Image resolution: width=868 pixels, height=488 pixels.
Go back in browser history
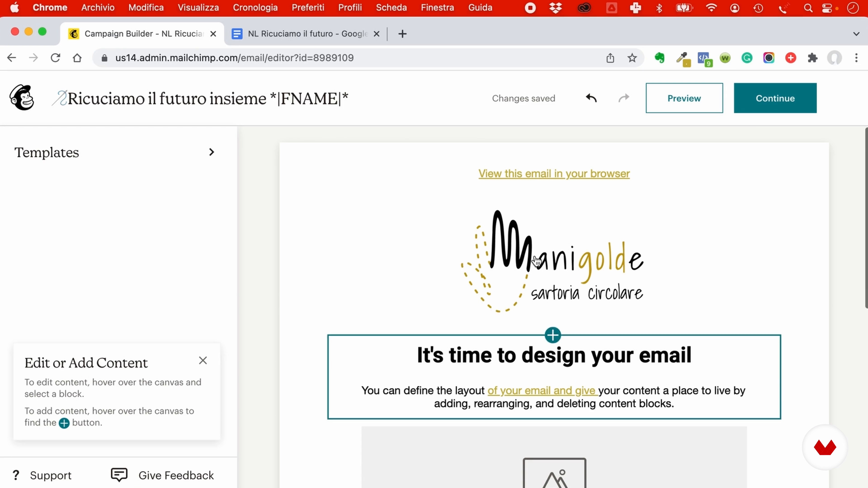[12, 58]
